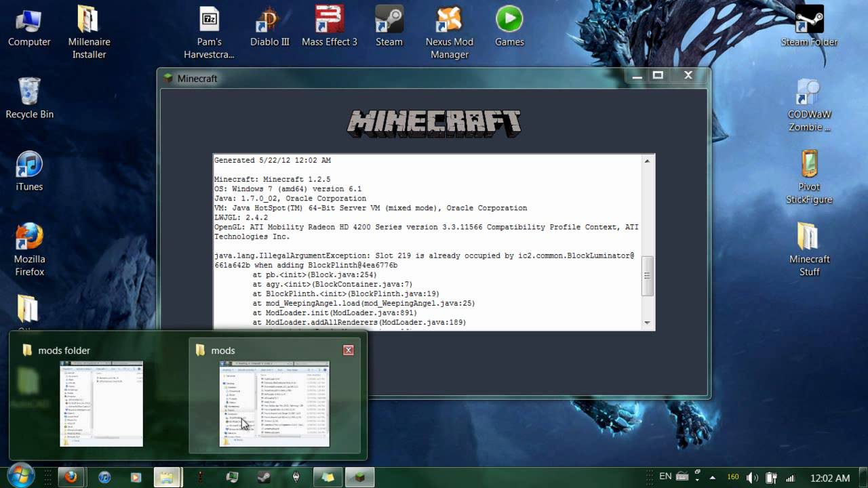Click crash log scrollbar down arrow
This screenshot has width=868, height=488.
click(647, 323)
